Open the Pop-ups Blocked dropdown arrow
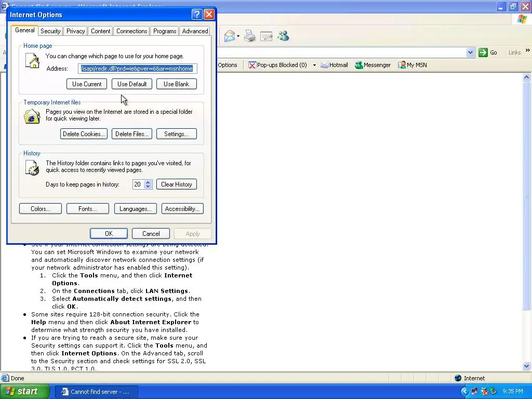Viewport: 532px width, 399px height. tap(314, 65)
